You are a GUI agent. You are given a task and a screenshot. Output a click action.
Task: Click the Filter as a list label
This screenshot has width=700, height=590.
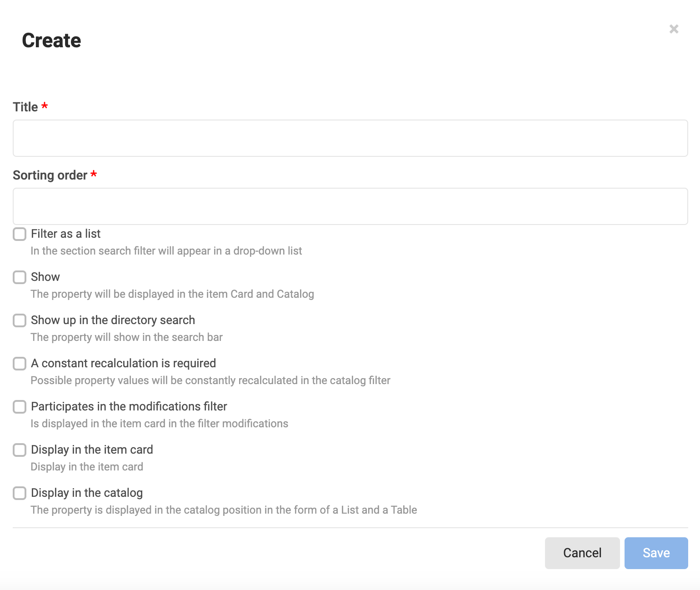66,234
